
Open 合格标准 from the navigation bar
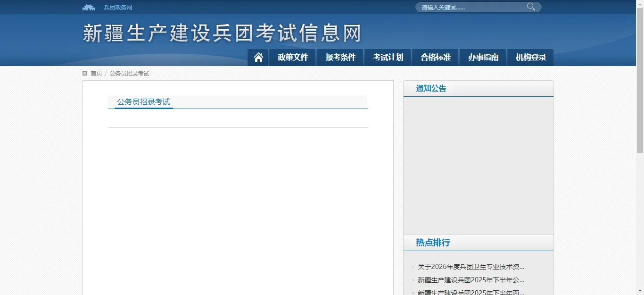[435, 57]
